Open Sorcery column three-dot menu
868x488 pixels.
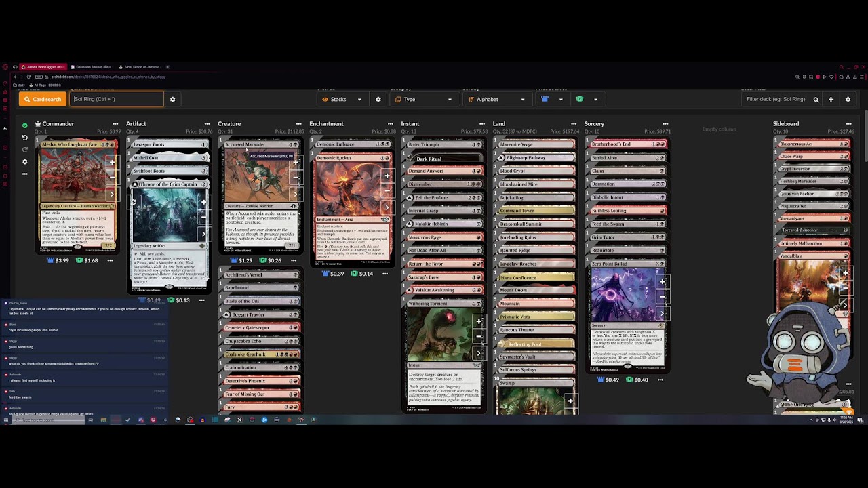tap(665, 124)
